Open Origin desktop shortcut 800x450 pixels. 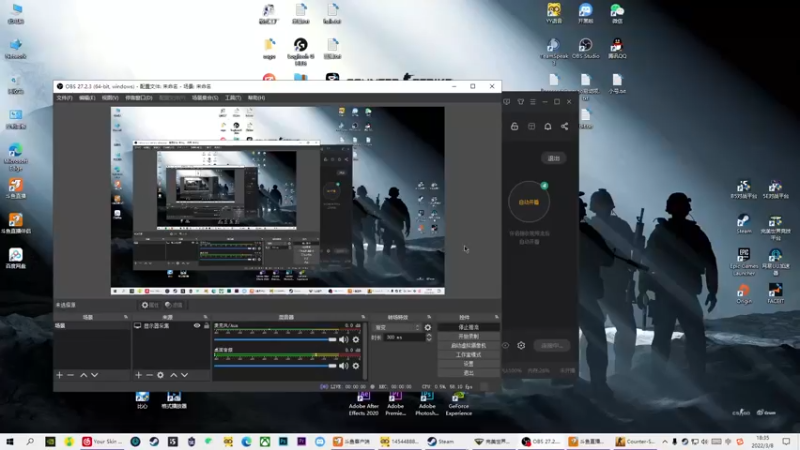click(x=743, y=293)
